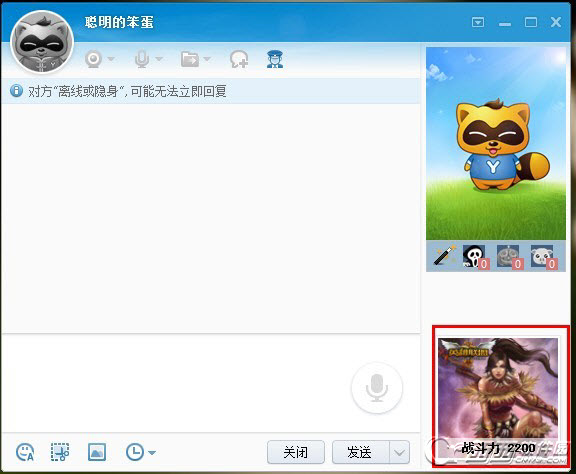Click the orange raccoon mascot show image
The image size is (576, 474).
coord(496,143)
